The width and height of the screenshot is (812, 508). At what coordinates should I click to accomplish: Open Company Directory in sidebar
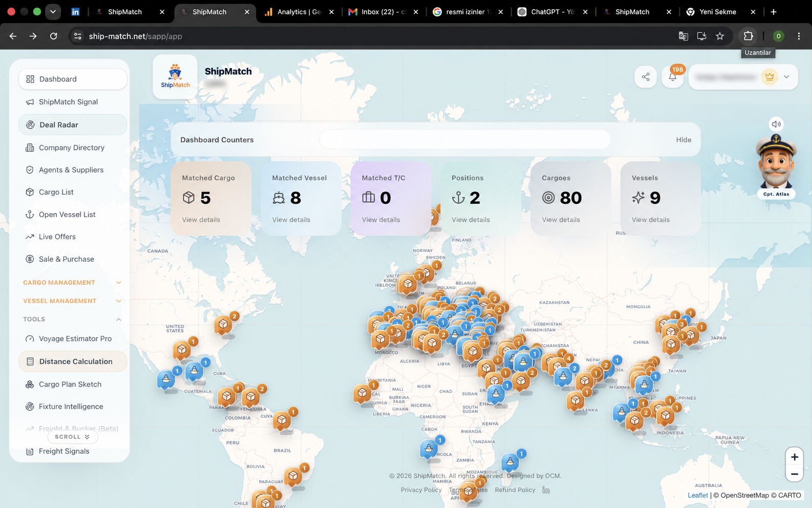pos(73,147)
